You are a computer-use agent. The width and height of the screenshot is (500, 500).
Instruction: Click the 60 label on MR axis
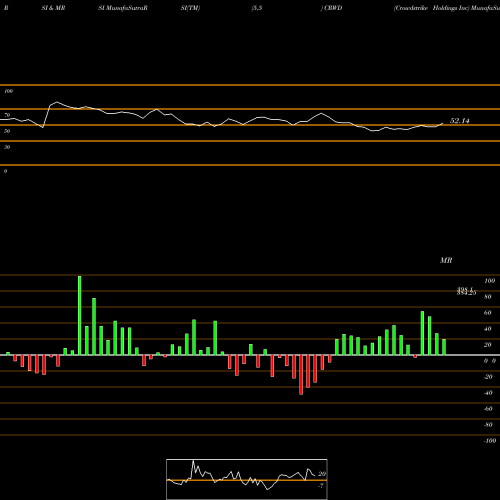(x=488, y=313)
